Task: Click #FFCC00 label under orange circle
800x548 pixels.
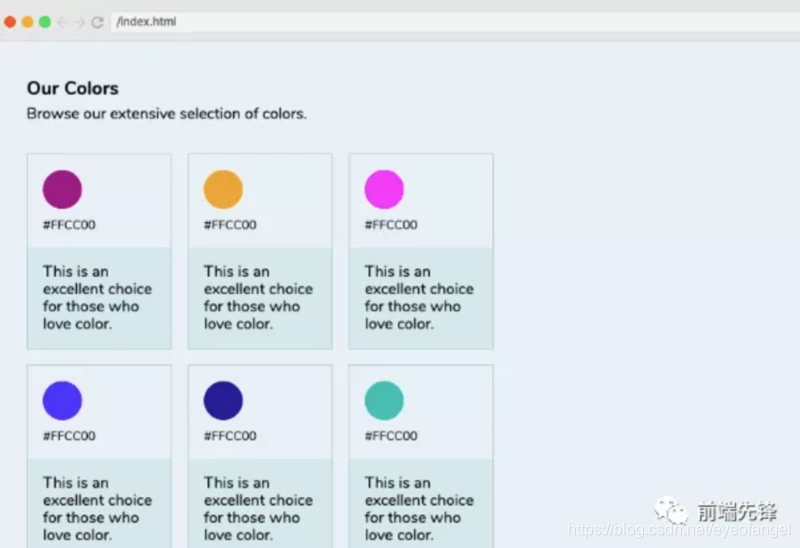Action: (x=230, y=225)
